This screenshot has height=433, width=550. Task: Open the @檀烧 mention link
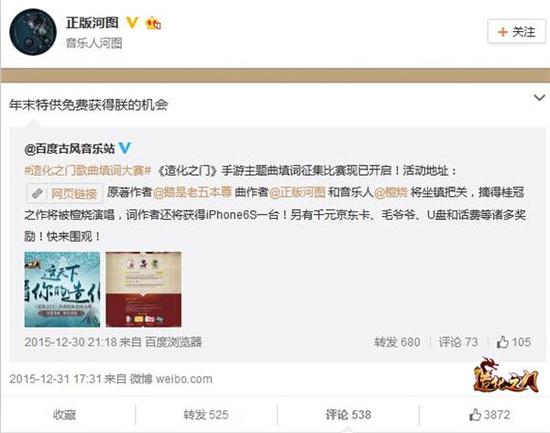[391, 192]
